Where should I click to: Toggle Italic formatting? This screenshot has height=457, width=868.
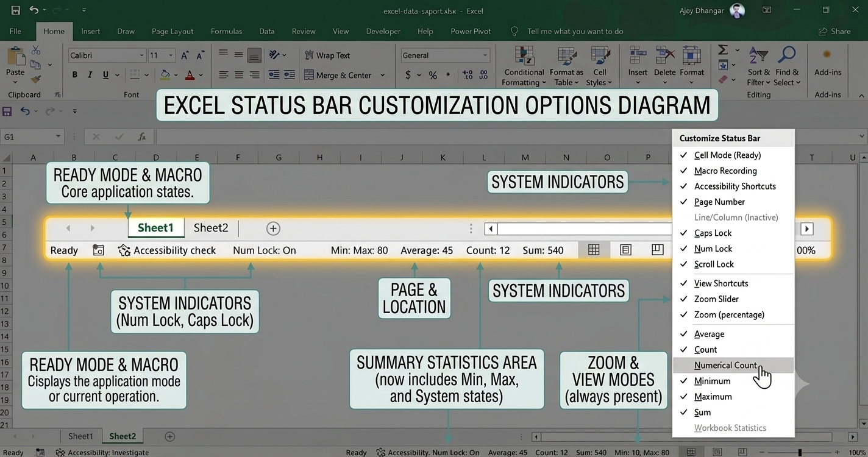[x=90, y=75]
